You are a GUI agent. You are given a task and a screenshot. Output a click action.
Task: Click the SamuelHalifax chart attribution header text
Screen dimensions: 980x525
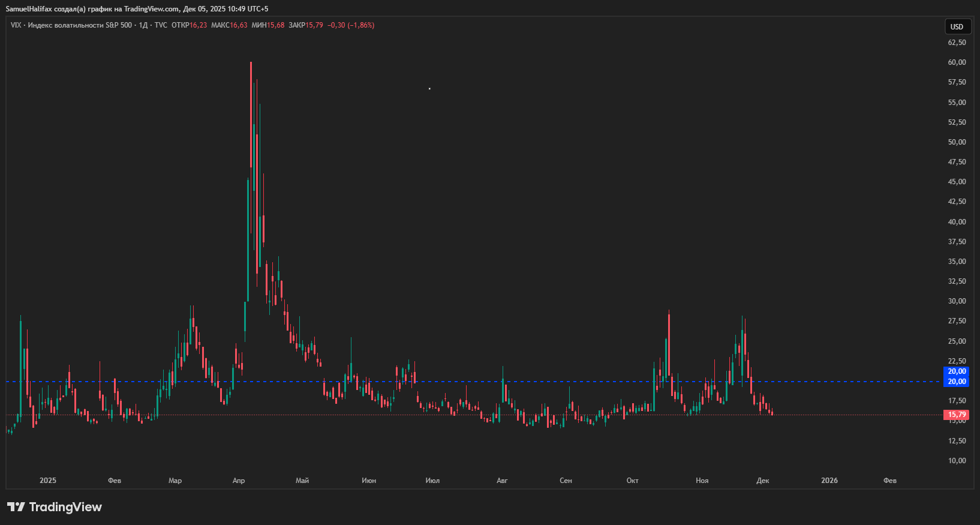137,9
